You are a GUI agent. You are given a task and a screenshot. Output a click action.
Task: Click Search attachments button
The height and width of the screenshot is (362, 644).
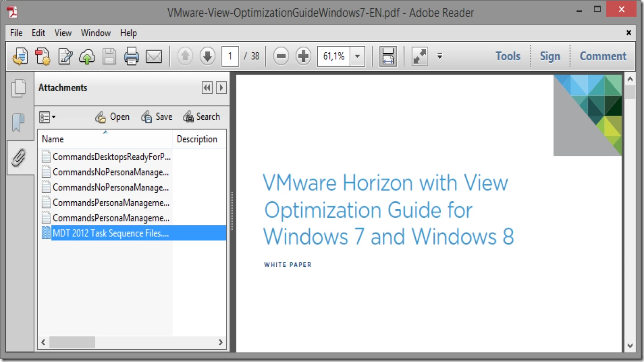(201, 117)
